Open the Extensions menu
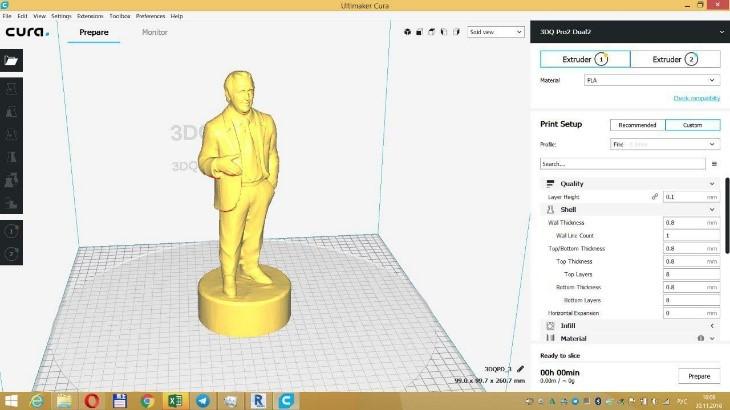 (x=90, y=16)
